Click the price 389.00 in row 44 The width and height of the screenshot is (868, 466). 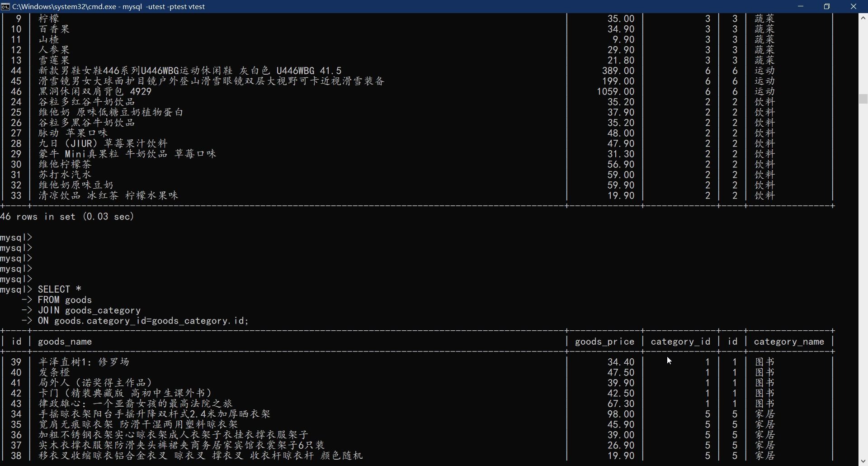click(618, 71)
